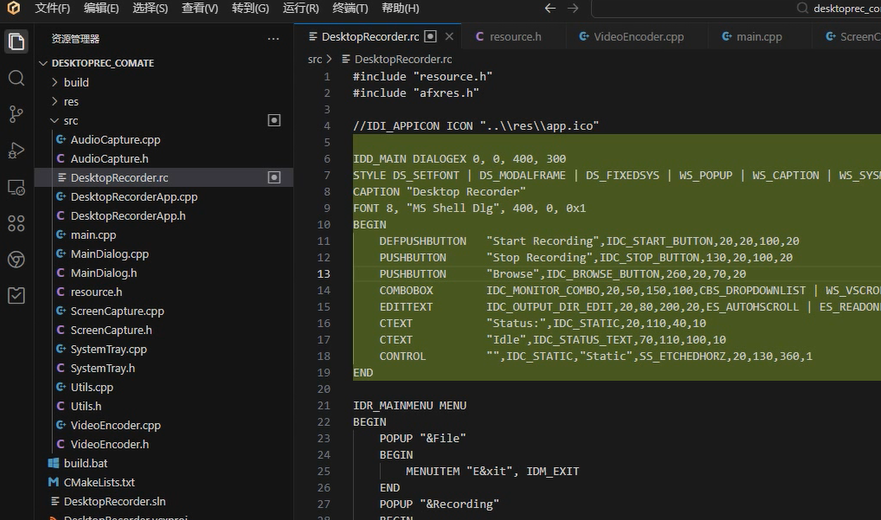
Task: Open the Explorer view in activity bar
Action: [16, 42]
